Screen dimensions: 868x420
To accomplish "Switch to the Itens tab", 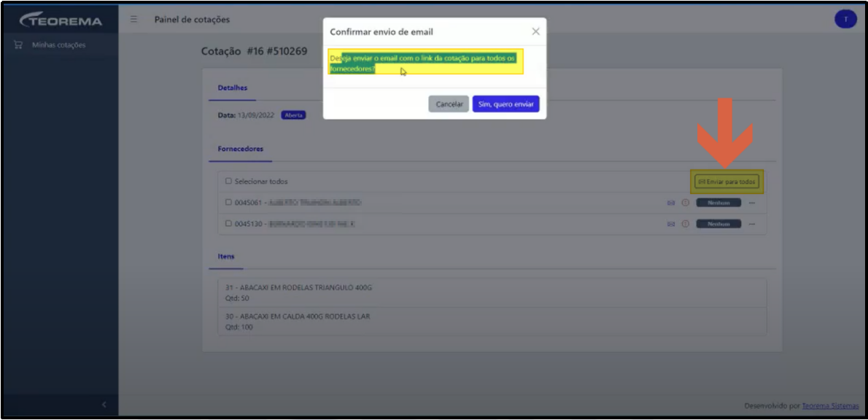I will click(226, 257).
